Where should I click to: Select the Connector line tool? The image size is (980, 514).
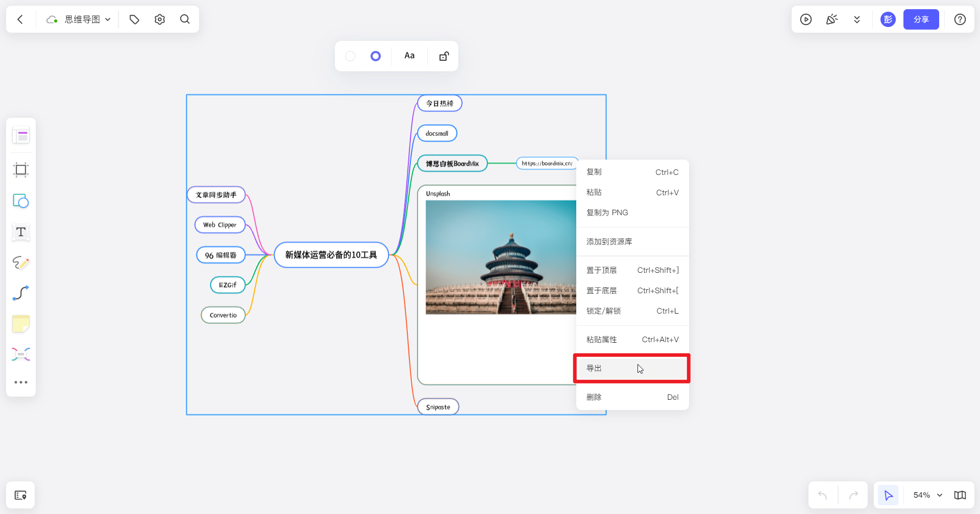coord(20,293)
